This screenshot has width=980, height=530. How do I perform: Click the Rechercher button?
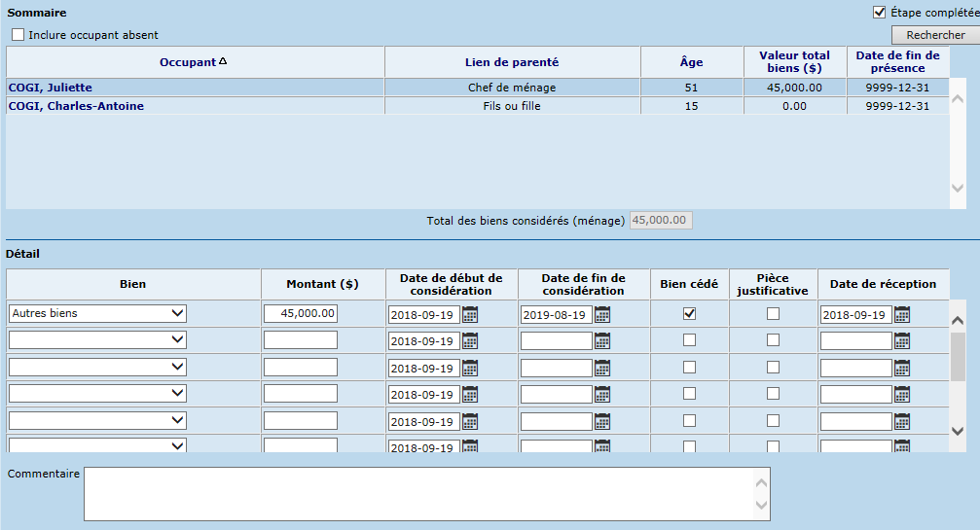click(935, 35)
